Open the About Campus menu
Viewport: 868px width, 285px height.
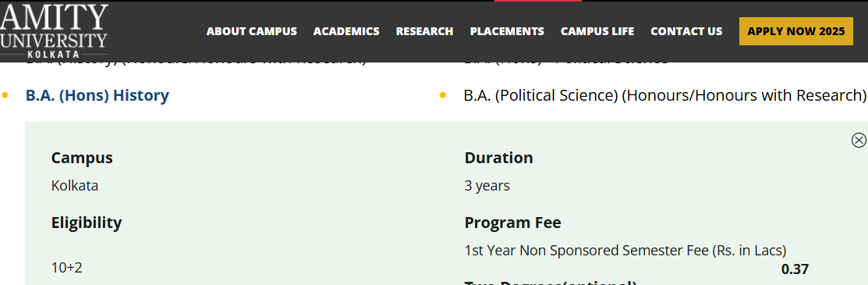coord(252,31)
